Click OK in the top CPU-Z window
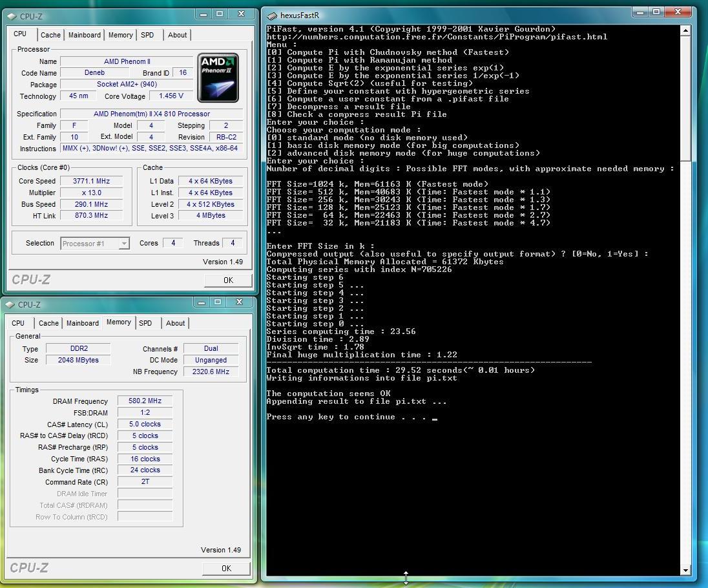Image resolution: width=708 pixels, height=588 pixels. coord(228,280)
